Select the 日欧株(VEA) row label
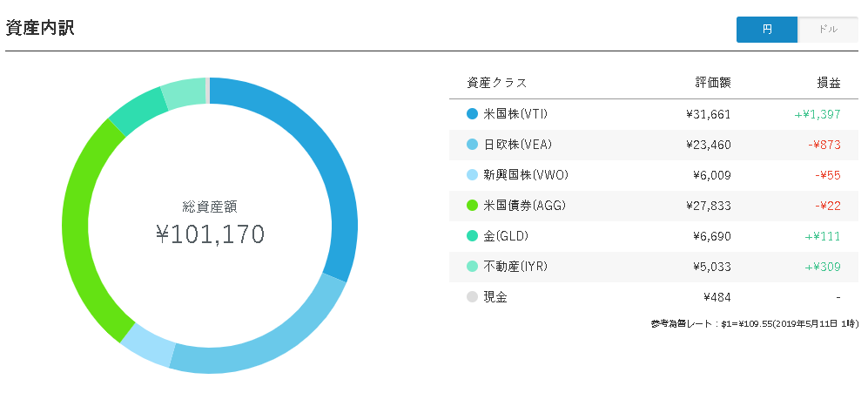This screenshot has width=868, height=393. [x=518, y=145]
